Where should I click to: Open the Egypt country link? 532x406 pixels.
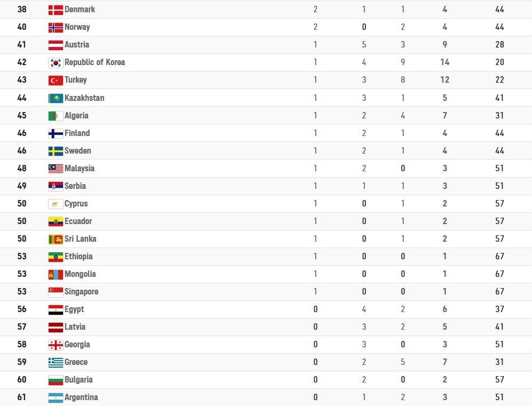(74, 309)
